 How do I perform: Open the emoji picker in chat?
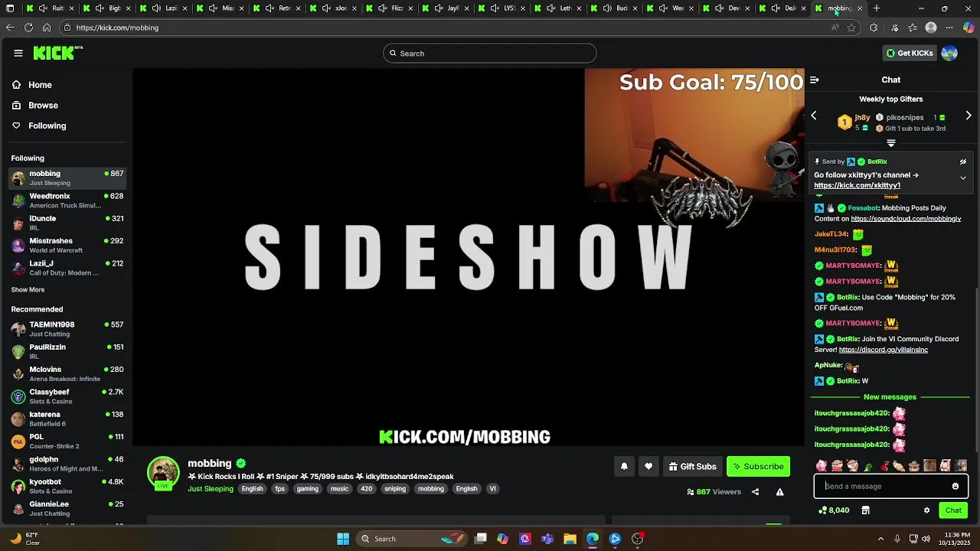[955, 486]
